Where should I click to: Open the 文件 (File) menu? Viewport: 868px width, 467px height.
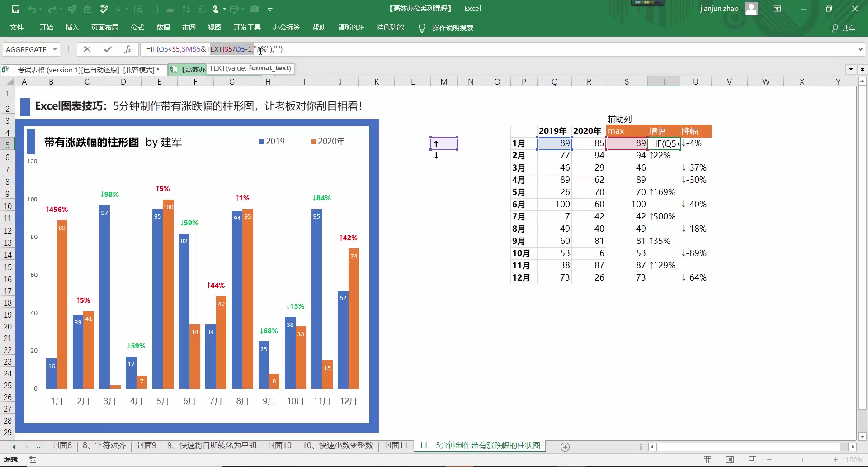pyautogui.click(x=17, y=28)
